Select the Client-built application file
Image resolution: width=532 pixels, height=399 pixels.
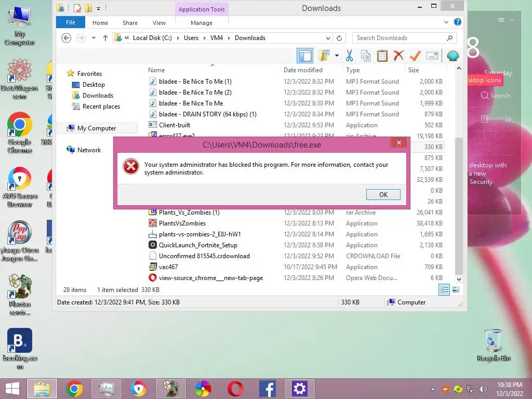[x=175, y=125]
